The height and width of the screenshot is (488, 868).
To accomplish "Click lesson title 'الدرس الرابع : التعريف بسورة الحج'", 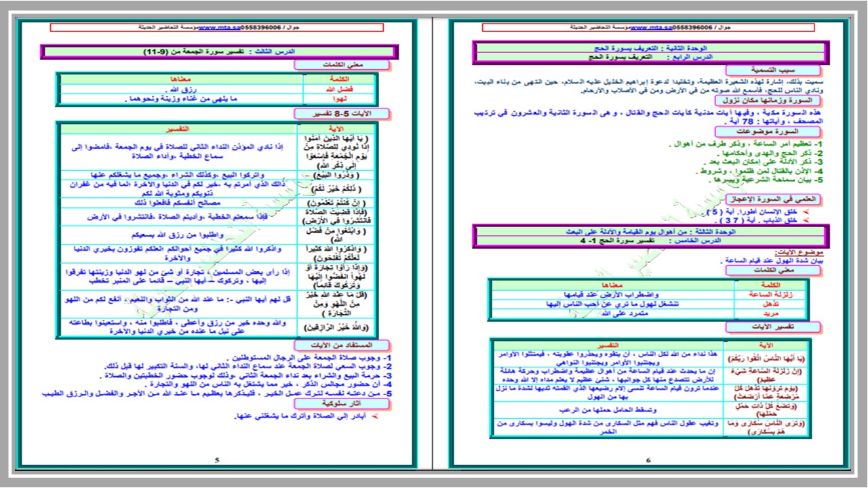I will 651,58.
